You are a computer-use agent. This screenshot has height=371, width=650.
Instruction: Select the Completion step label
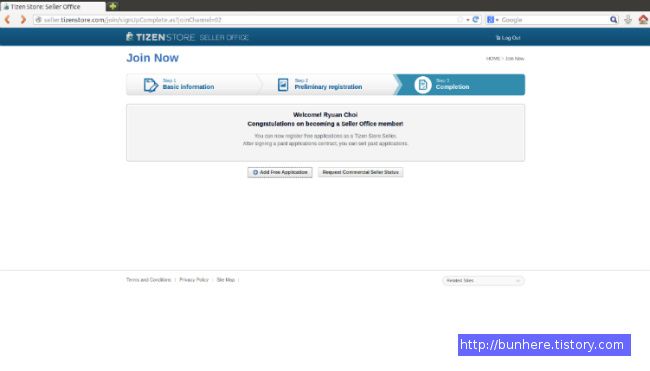(x=452, y=87)
